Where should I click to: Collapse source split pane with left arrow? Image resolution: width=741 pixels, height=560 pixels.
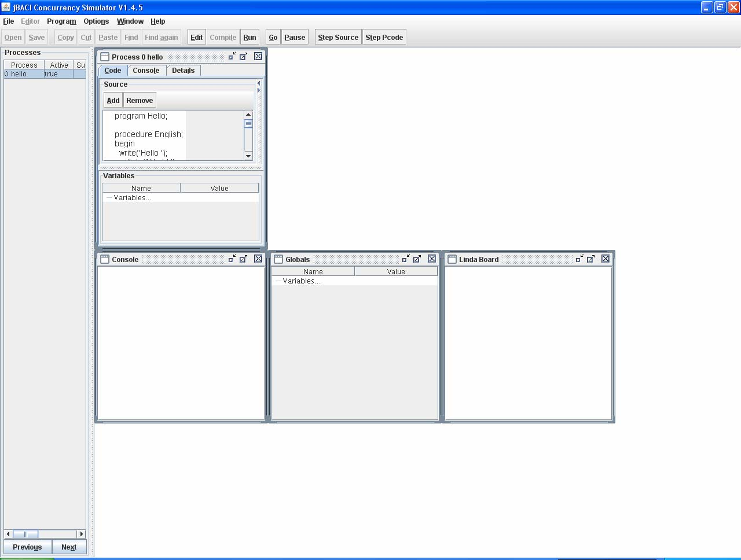pos(259,83)
